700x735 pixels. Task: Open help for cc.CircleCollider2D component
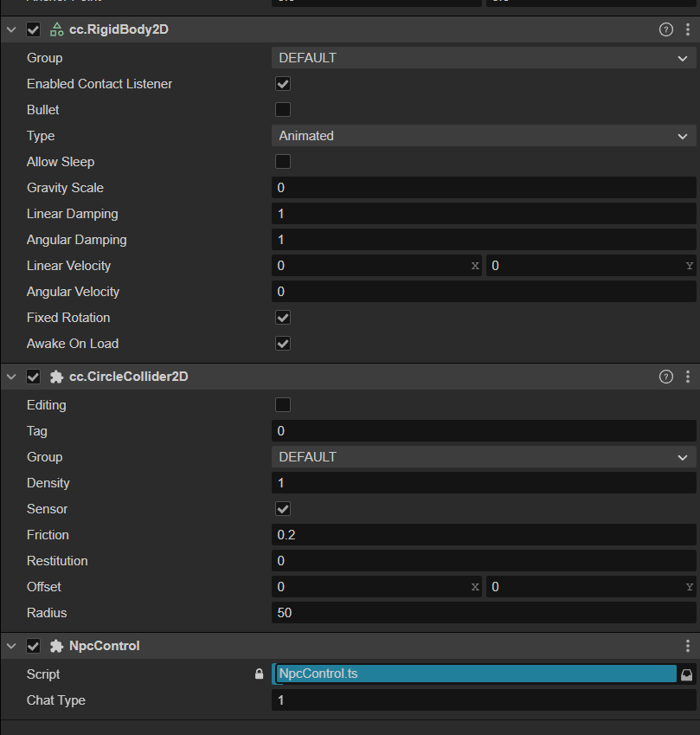pyautogui.click(x=665, y=377)
